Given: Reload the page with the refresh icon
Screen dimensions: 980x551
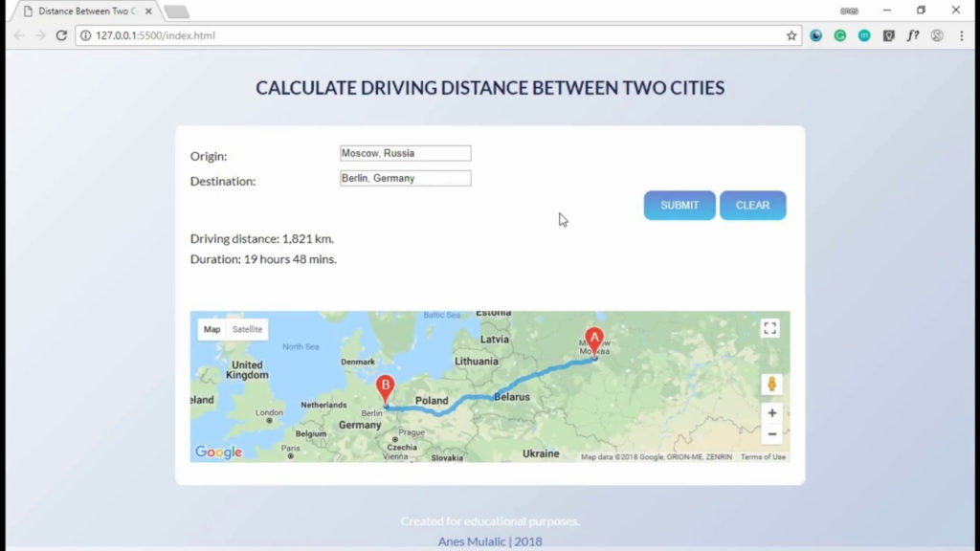Looking at the screenshot, I should (x=61, y=35).
